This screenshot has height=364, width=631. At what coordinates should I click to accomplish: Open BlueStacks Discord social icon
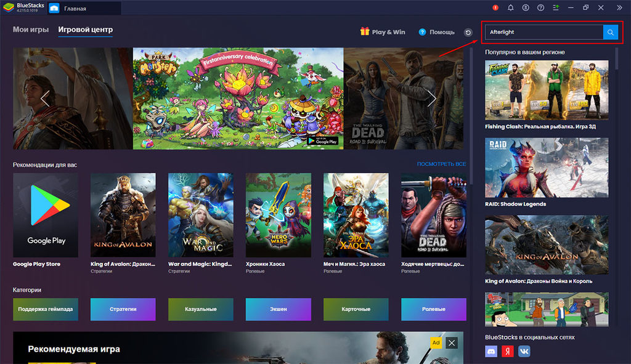[x=491, y=351]
